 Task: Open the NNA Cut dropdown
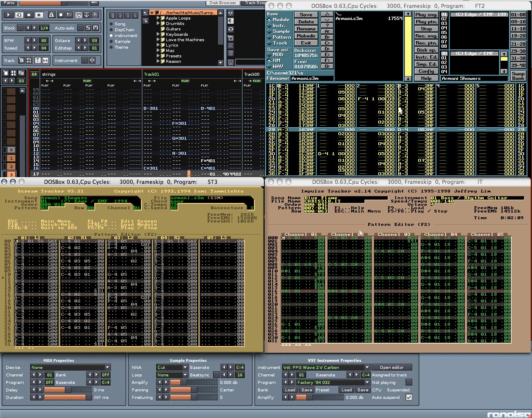(172, 367)
